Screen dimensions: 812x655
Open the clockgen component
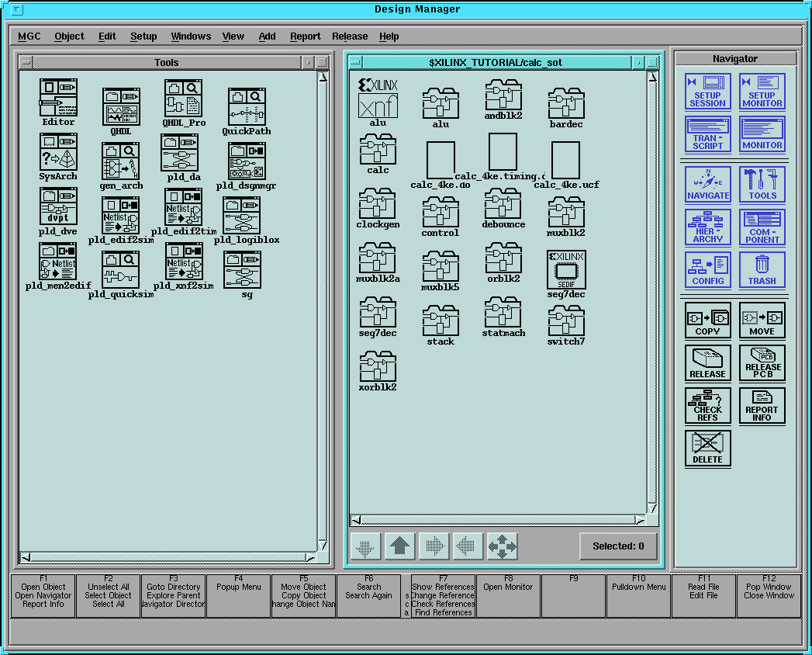pos(378,203)
